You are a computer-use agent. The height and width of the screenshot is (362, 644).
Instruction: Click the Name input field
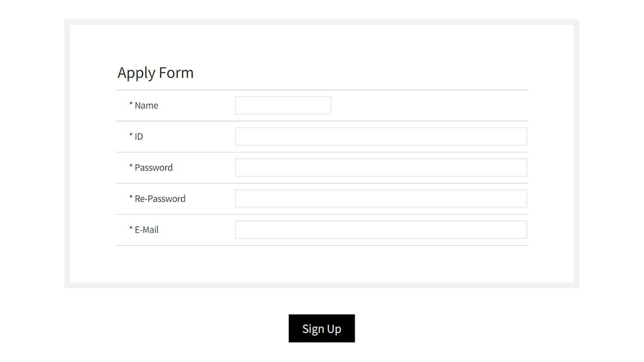(x=283, y=105)
